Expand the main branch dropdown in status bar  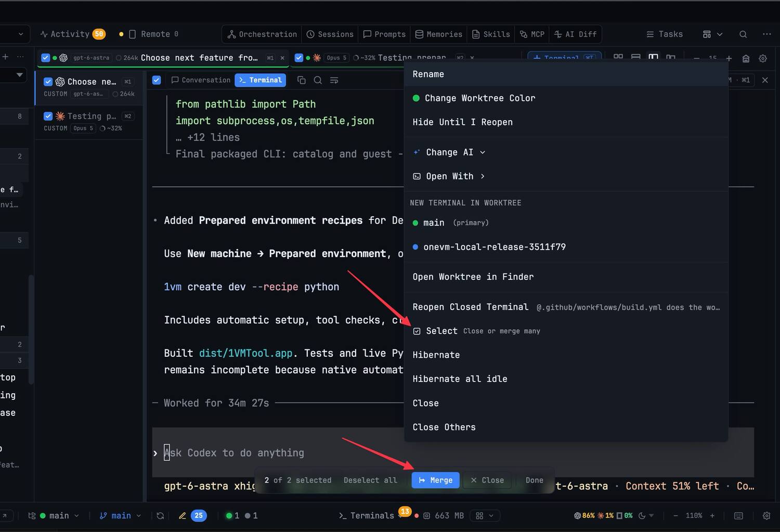120,515
